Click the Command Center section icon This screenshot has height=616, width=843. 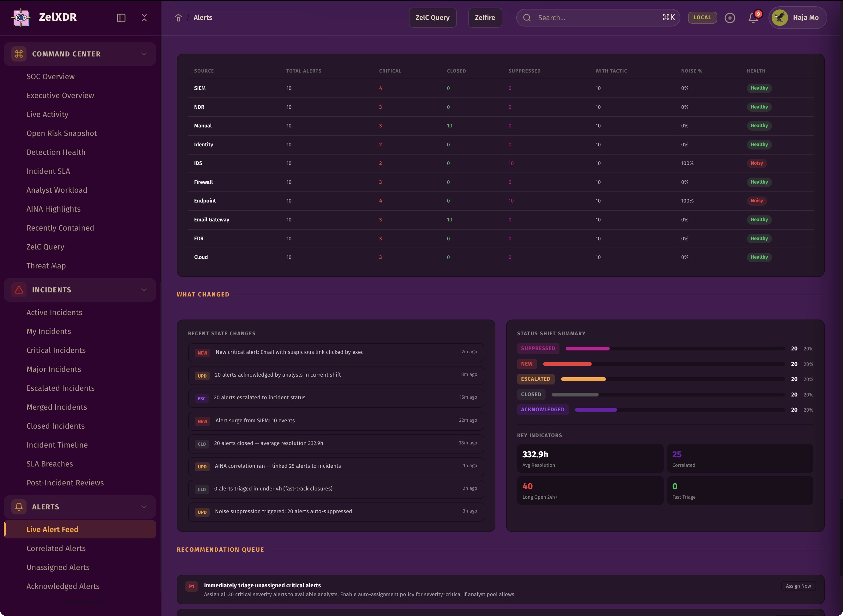19,54
